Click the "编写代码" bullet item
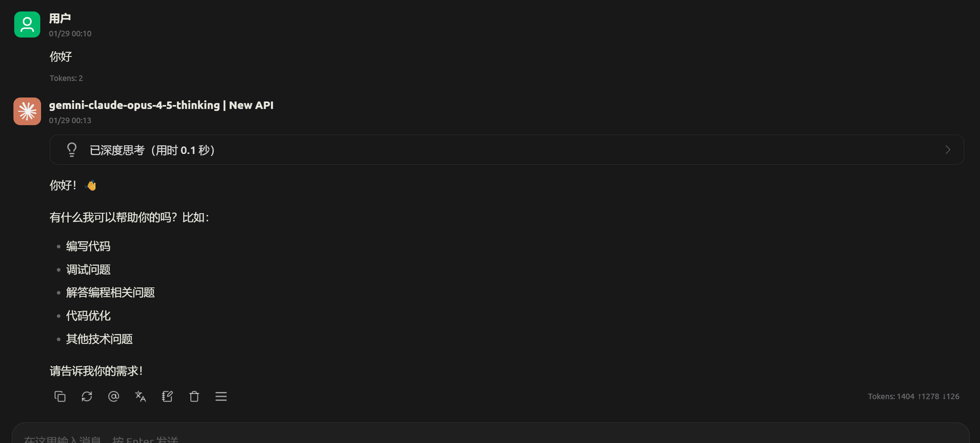980x443 pixels. pos(88,246)
